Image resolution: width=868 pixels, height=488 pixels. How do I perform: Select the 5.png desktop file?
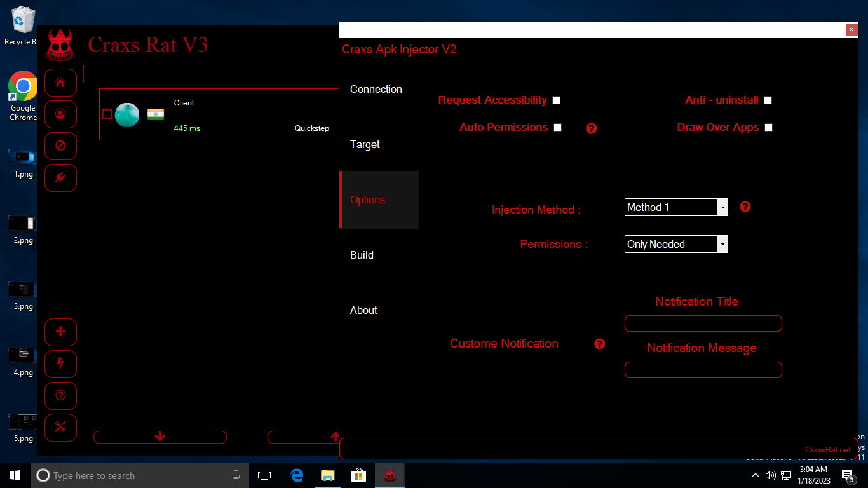[23, 427]
